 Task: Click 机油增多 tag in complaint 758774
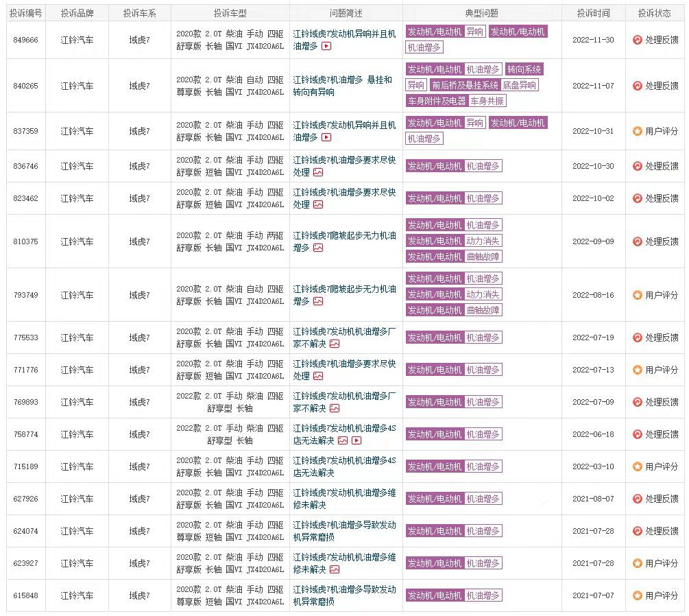[483, 434]
